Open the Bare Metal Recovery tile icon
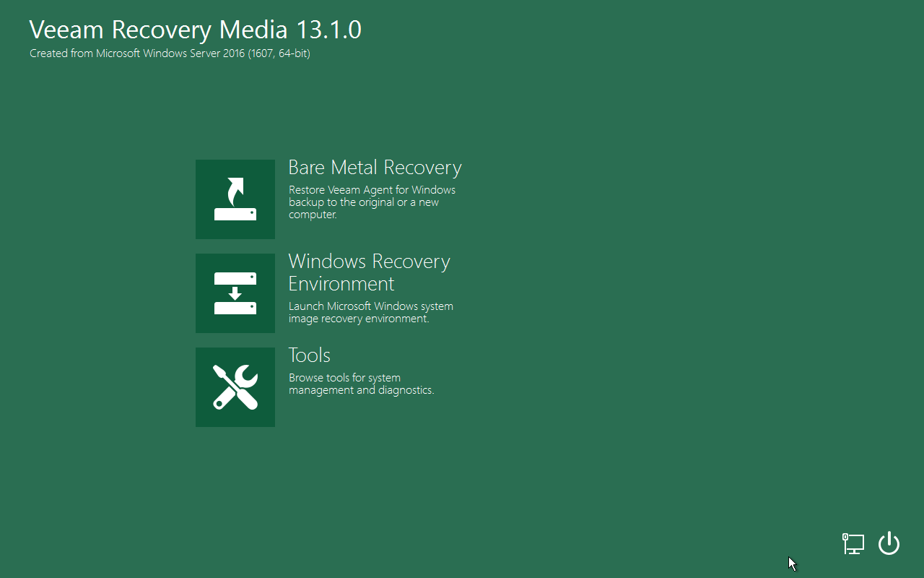Image resolution: width=924 pixels, height=578 pixels. 235,199
